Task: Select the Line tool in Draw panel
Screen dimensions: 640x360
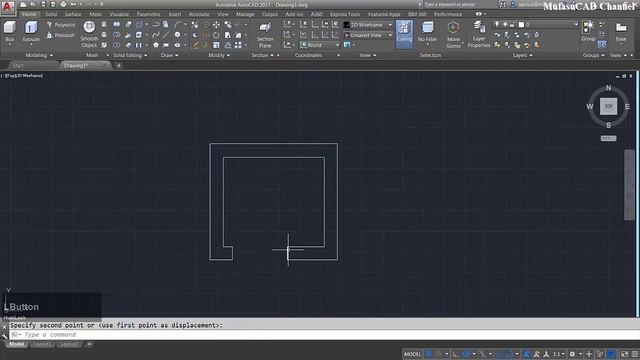Action: [x=166, y=35]
